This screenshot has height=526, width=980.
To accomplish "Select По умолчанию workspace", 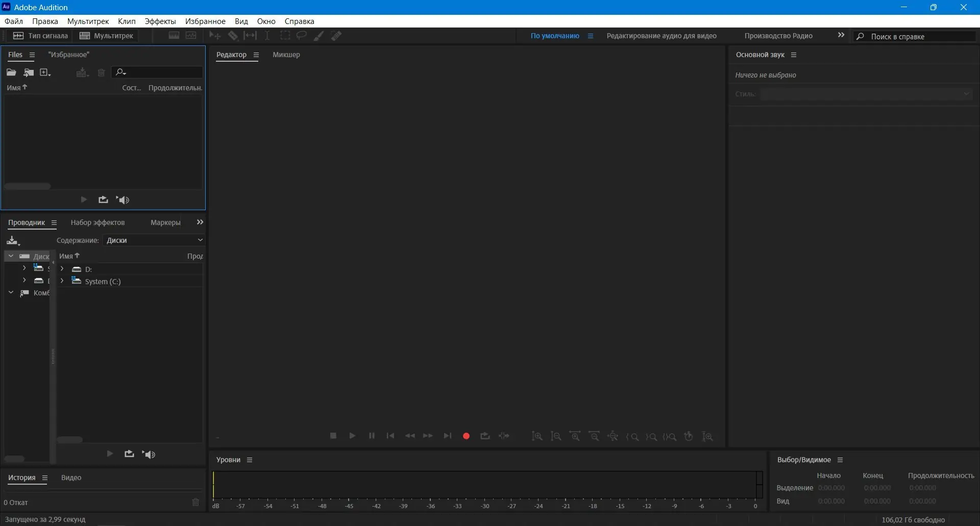I will (555, 36).
